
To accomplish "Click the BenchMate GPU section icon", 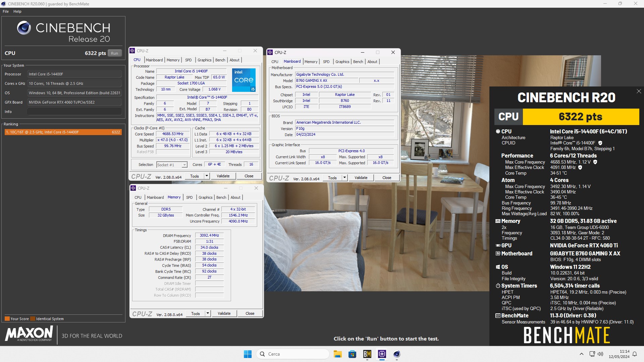I will [498, 246].
